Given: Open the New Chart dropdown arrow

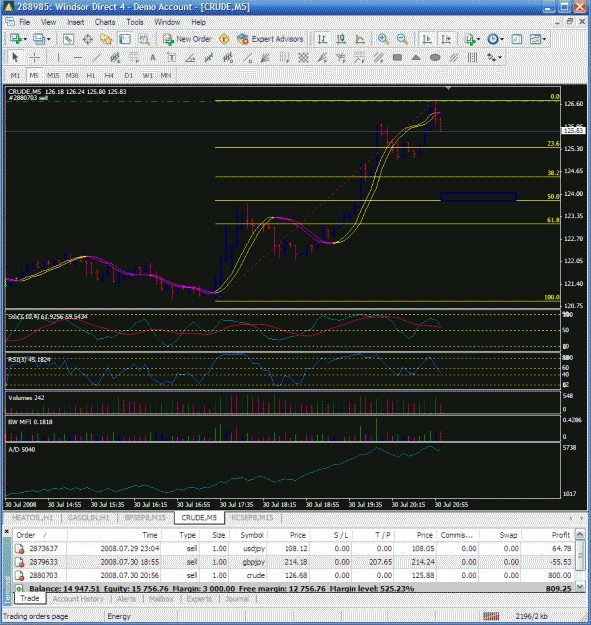Looking at the screenshot, I should [x=25, y=39].
